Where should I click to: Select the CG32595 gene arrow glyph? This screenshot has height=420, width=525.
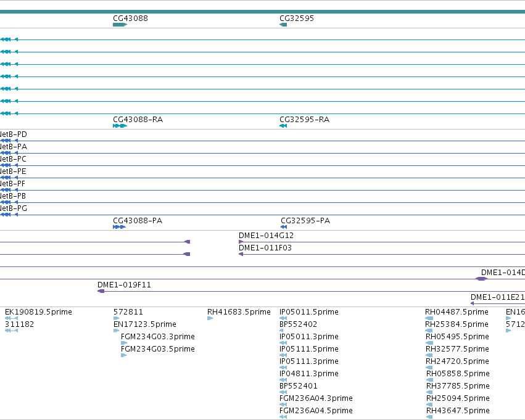pos(283,25)
